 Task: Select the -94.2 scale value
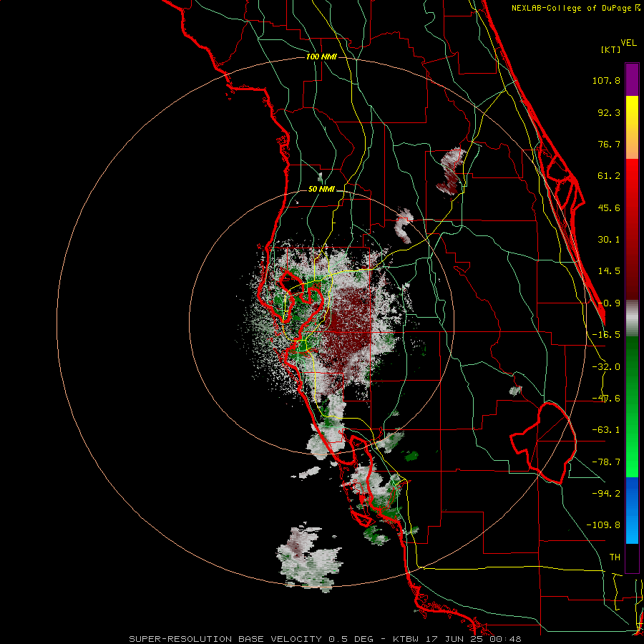click(606, 493)
